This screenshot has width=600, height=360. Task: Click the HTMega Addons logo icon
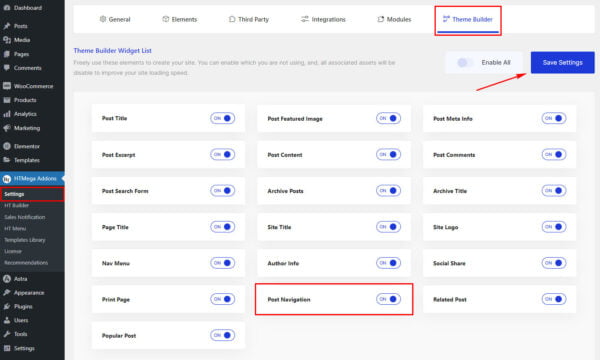tap(7, 179)
